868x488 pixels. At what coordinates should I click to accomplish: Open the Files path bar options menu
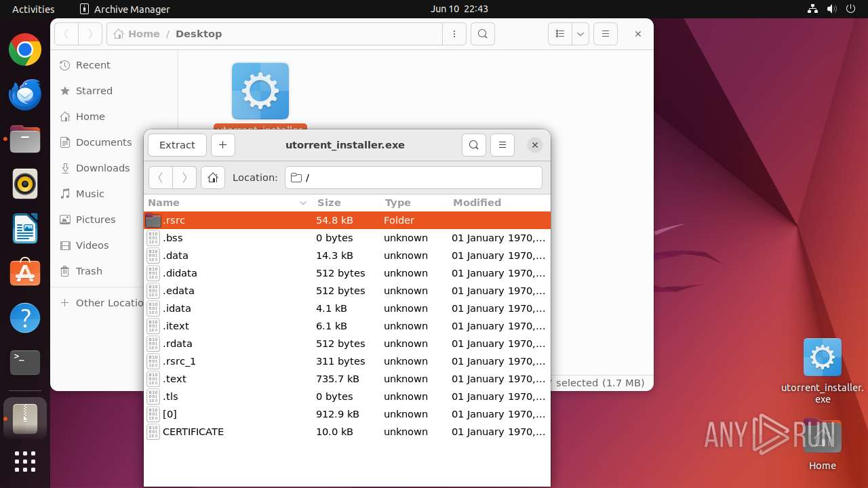coord(454,34)
